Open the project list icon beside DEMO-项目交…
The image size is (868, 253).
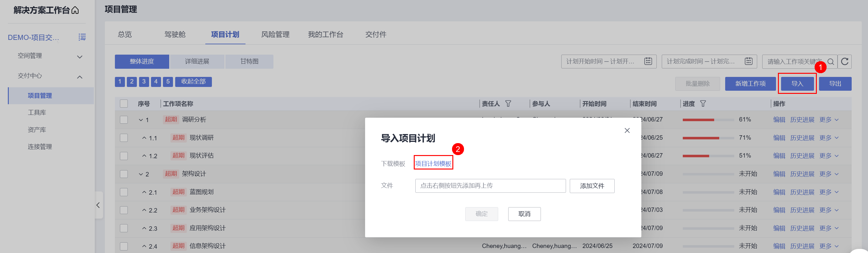point(82,37)
